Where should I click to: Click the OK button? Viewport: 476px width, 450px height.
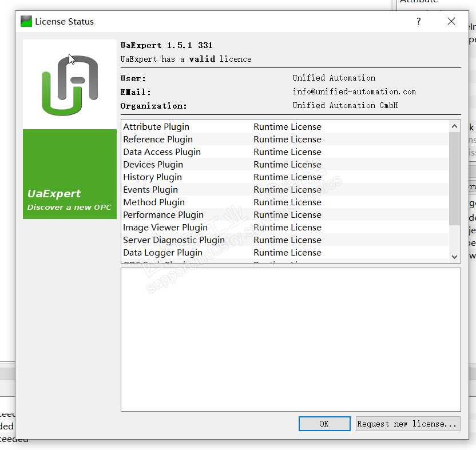coord(324,424)
